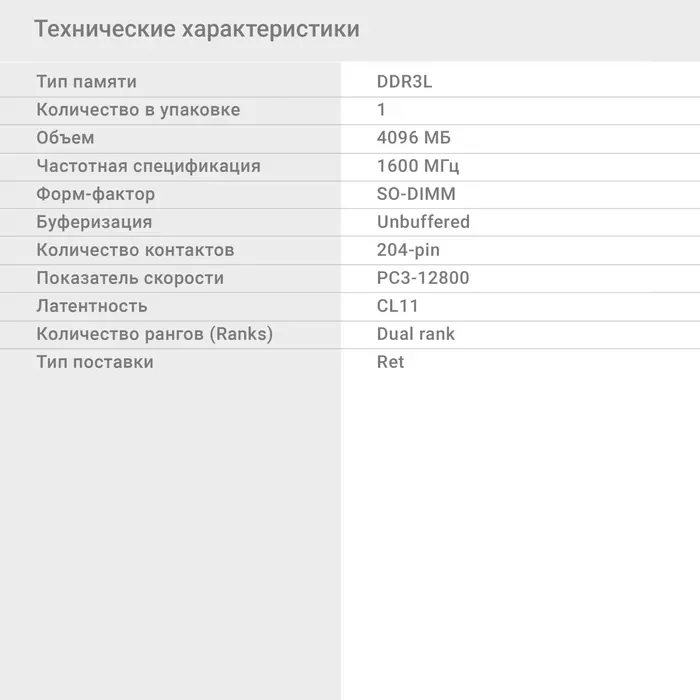Click the "Количество в упаковке" row label
The image size is (700, 700).
click(138, 110)
